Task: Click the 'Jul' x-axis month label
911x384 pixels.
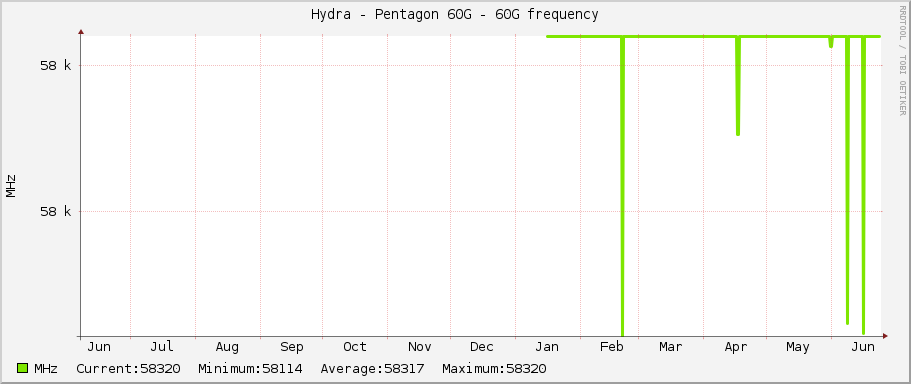Action: (162, 347)
